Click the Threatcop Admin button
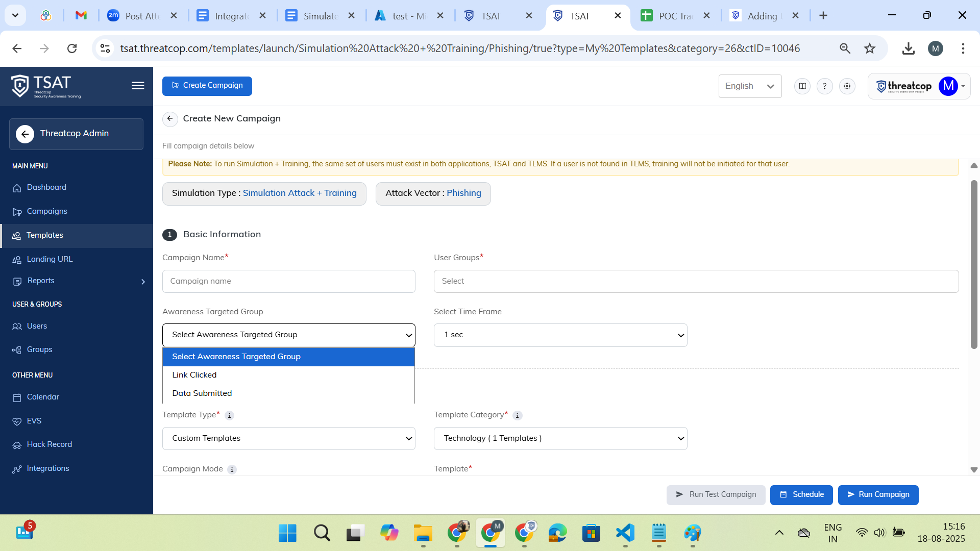 (x=76, y=134)
